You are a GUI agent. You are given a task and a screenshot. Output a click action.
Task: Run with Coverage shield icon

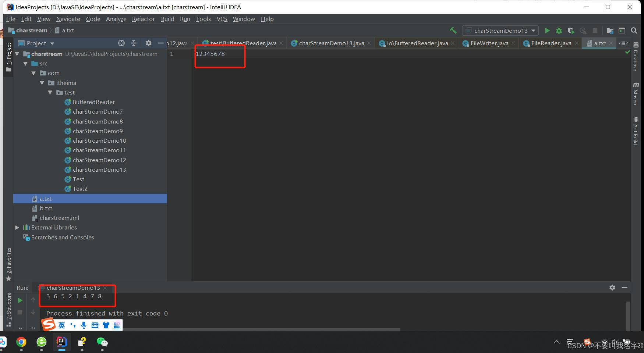571,31
